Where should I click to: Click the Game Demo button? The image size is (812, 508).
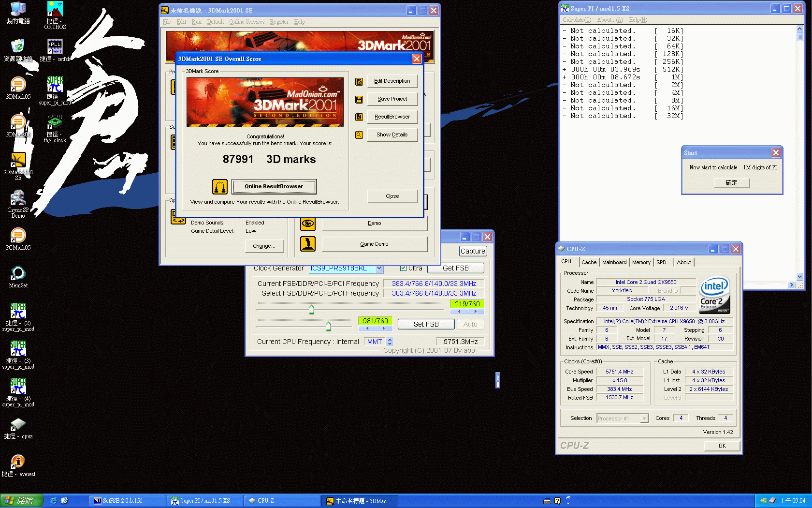point(374,244)
